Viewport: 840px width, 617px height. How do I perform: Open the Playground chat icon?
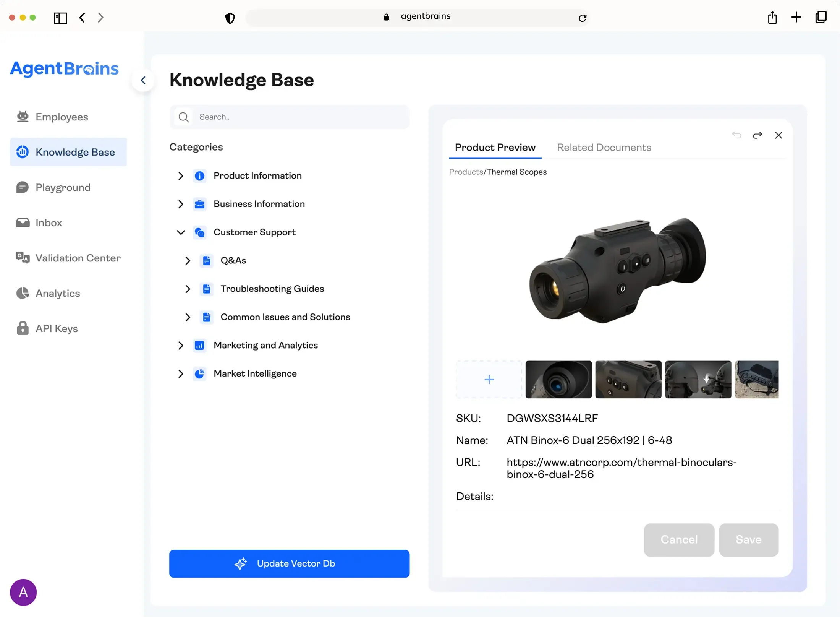tap(23, 187)
